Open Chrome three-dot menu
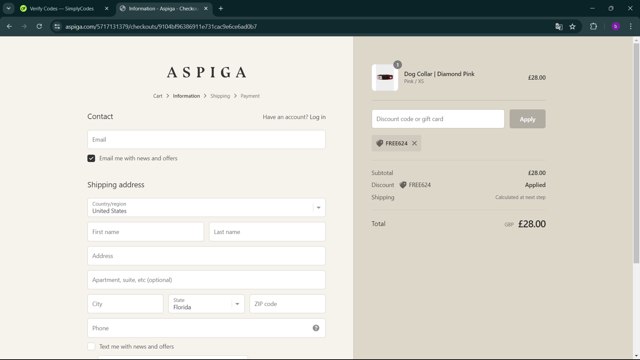The image size is (640, 360). tap(631, 27)
